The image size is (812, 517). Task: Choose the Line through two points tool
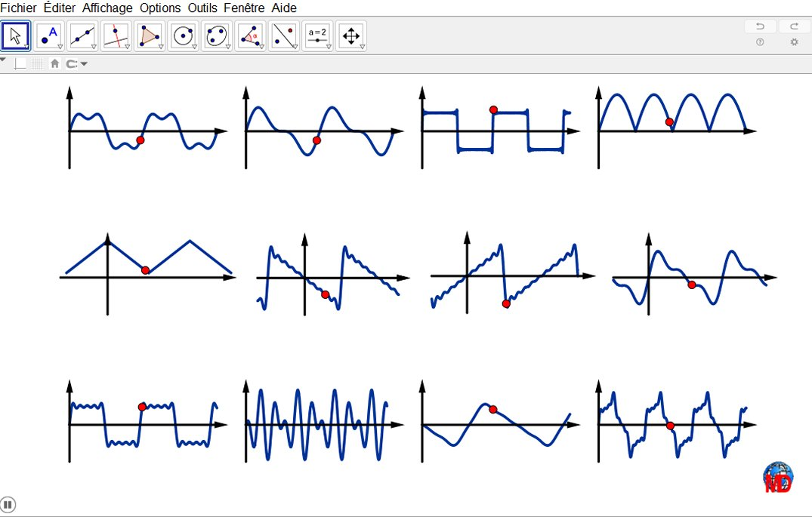click(x=82, y=35)
